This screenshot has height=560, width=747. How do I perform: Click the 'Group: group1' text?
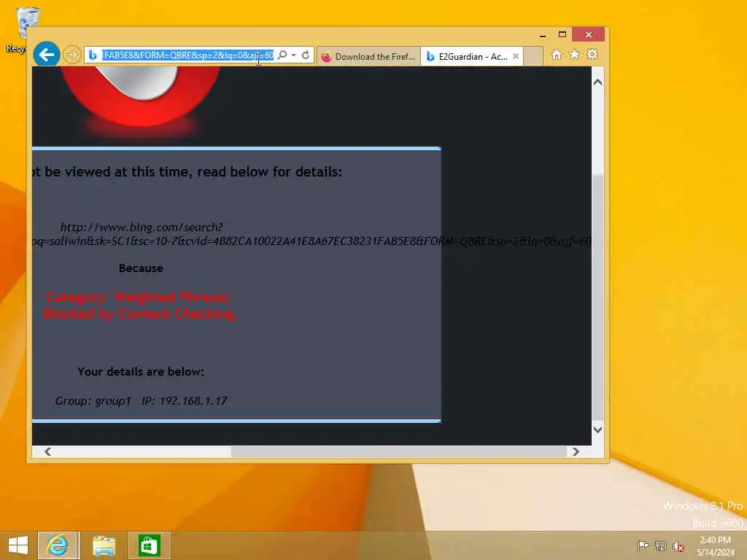pos(93,401)
